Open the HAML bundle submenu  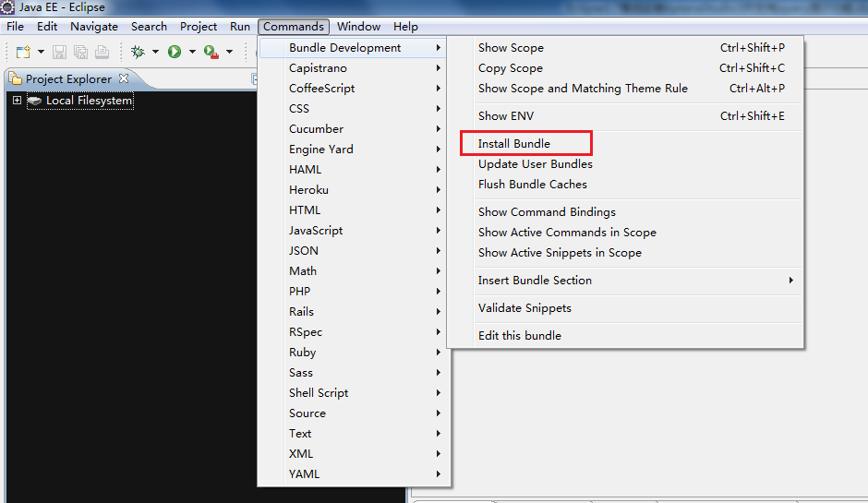(x=354, y=169)
